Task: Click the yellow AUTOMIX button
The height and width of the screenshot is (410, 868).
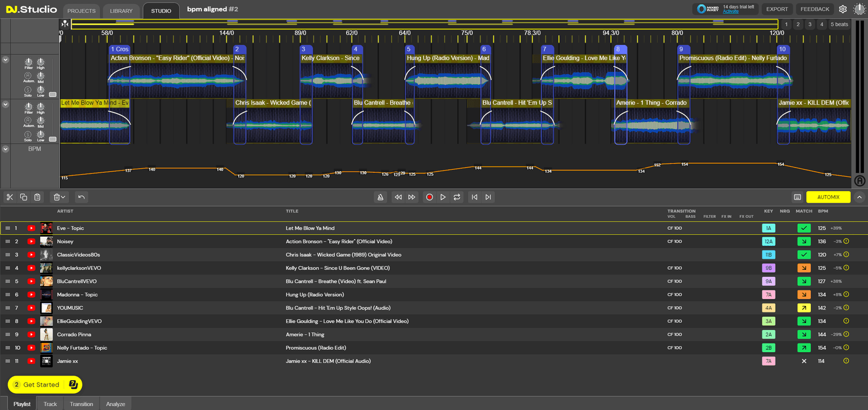Action: (828, 197)
